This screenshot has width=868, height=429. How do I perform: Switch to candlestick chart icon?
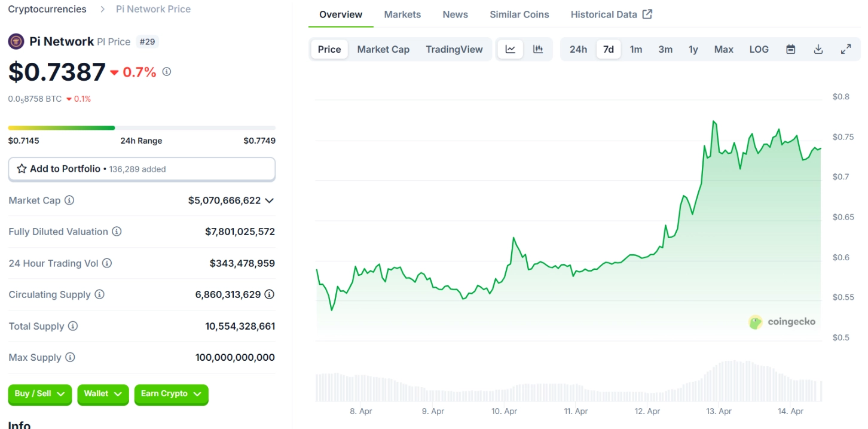538,49
